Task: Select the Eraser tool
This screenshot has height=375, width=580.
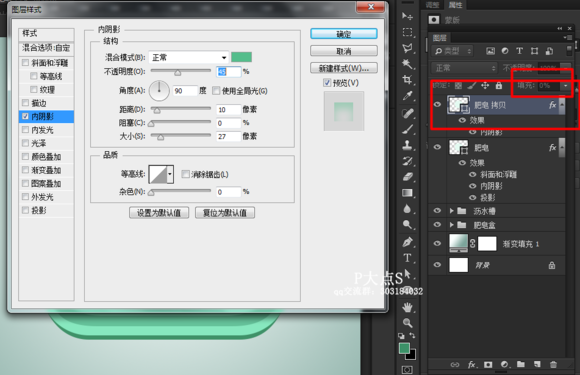Action: pos(407,177)
